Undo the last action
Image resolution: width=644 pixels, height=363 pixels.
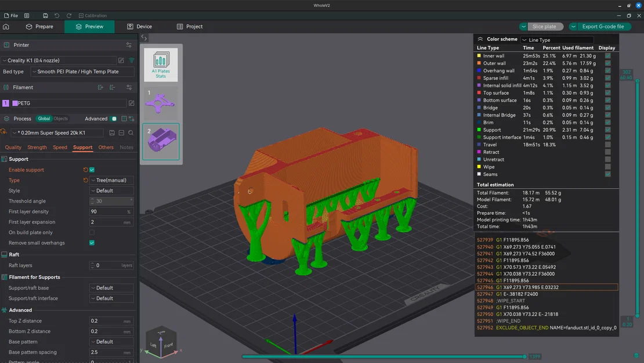pyautogui.click(x=57, y=16)
